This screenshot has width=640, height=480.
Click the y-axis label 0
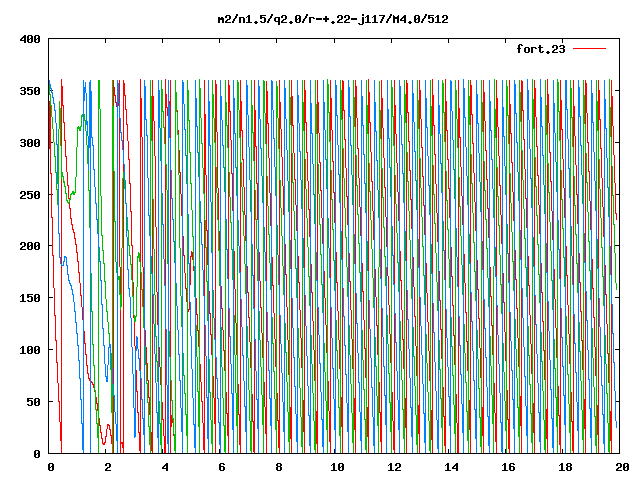(37, 454)
